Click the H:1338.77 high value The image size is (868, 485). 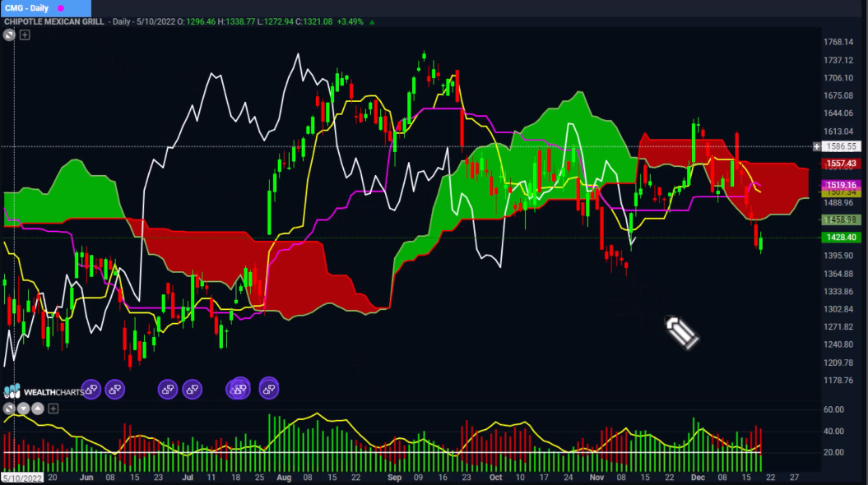[x=236, y=22]
